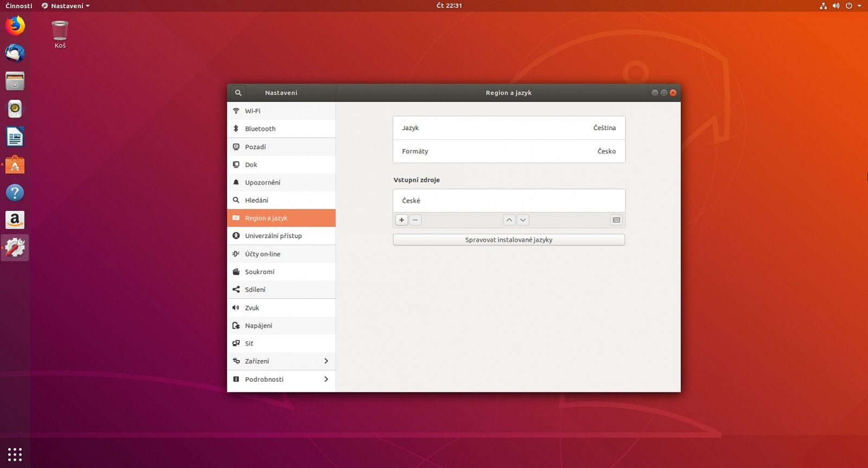
Task: Add an input source with plus button
Action: pyautogui.click(x=401, y=220)
